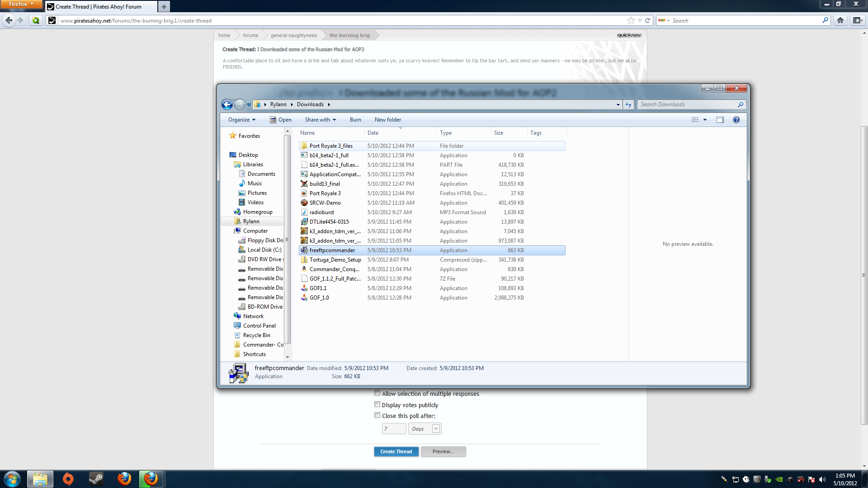Click Firefox bookmark star icon
The width and height of the screenshot is (868, 488).
[x=631, y=20]
